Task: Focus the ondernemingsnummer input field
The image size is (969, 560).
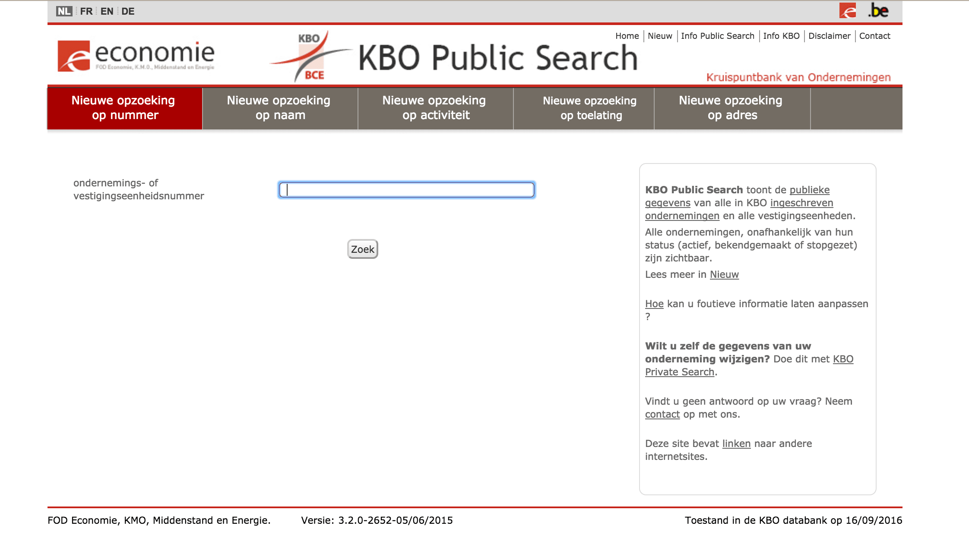Action: point(406,190)
